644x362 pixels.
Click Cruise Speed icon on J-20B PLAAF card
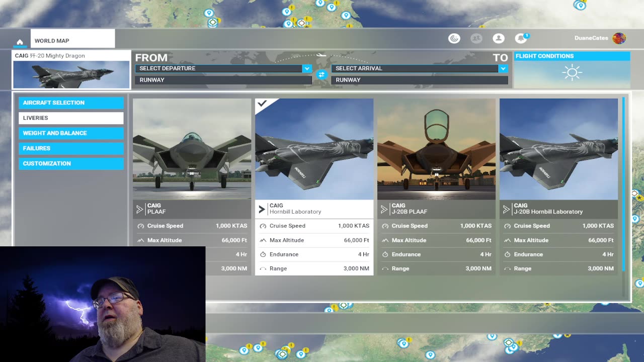[385, 226]
